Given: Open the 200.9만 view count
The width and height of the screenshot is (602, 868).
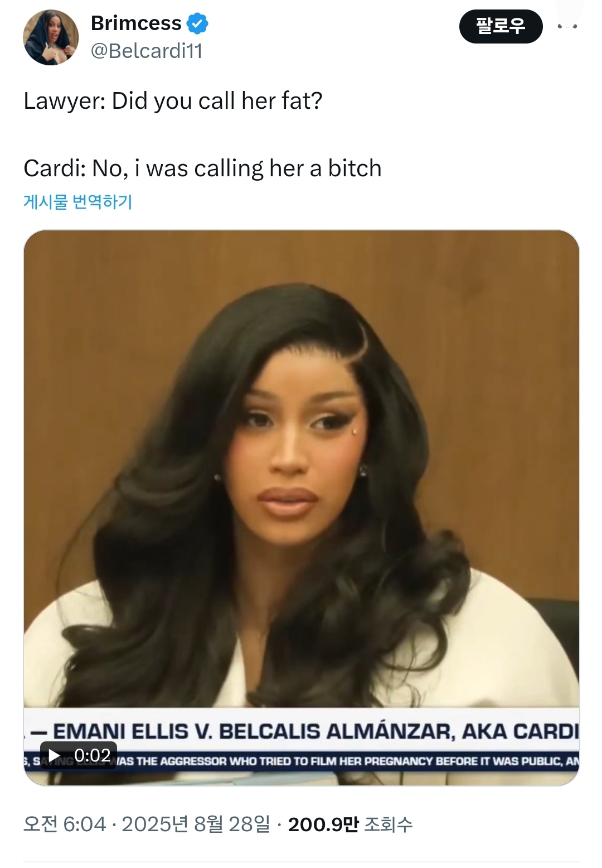Looking at the screenshot, I should point(323,824).
